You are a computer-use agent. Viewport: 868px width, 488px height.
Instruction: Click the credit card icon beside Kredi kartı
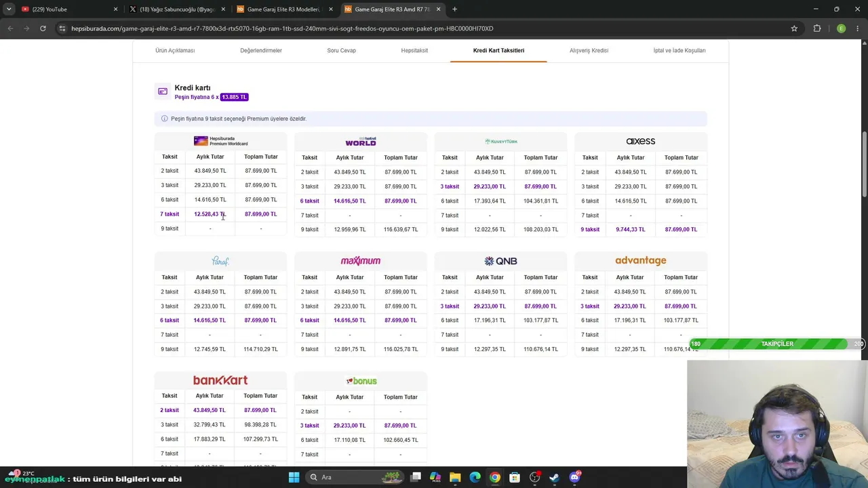click(x=163, y=91)
